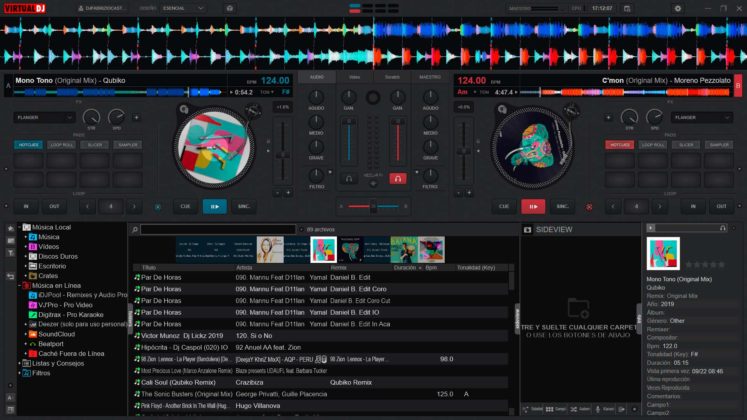
Task: Switch to the AUDIO mixer tab
Action: (x=317, y=77)
